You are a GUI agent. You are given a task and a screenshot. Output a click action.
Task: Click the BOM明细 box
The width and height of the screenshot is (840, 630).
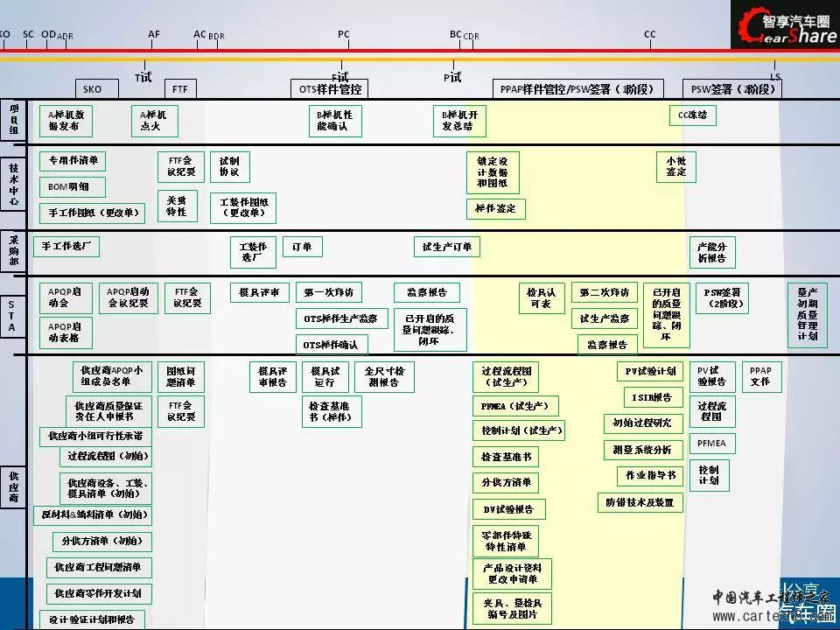(x=72, y=187)
